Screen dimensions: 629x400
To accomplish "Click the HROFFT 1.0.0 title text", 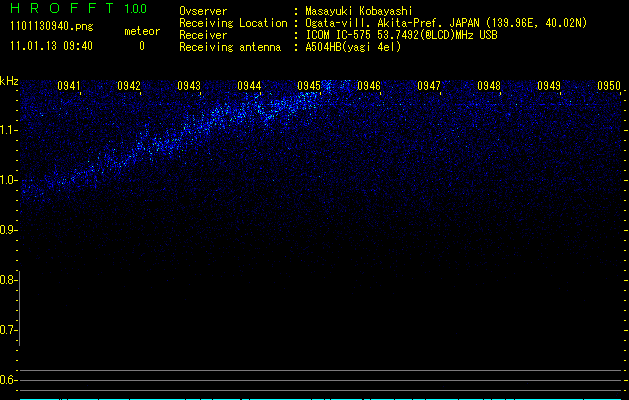I will pyautogui.click(x=79, y=8).
